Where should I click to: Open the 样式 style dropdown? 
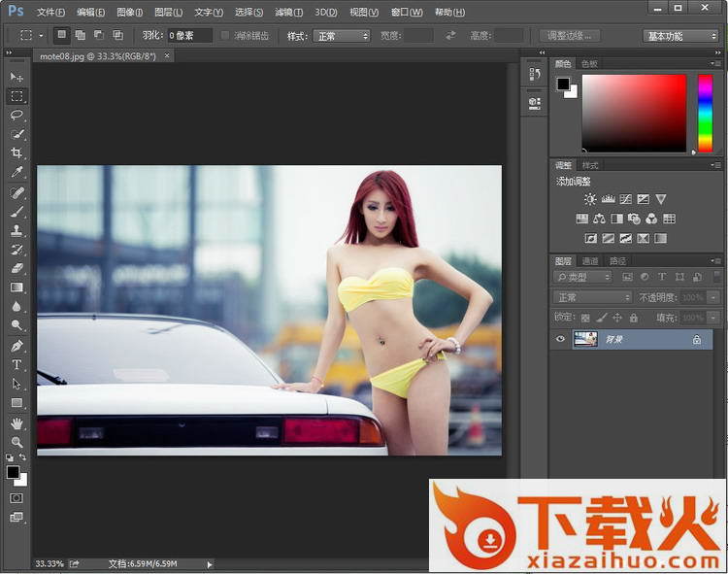pos(342,36)
